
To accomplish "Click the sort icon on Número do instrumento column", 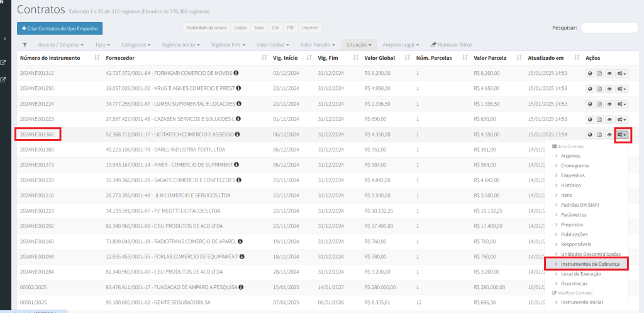I will (97, 58).
